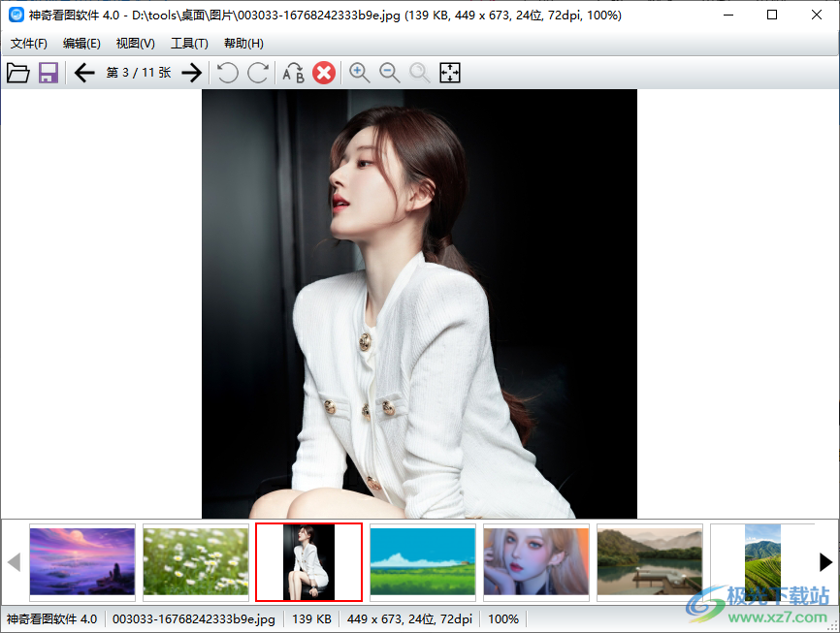Zoom in with the magnifier plus icon

360,73
